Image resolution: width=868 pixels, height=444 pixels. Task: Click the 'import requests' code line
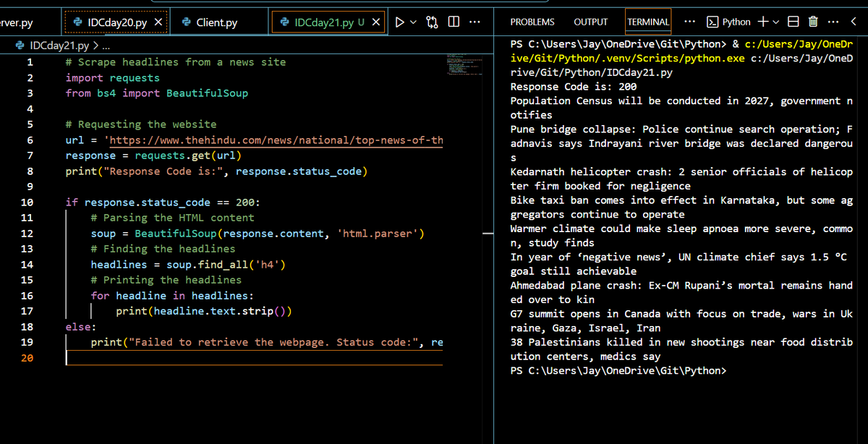point(112,78)
